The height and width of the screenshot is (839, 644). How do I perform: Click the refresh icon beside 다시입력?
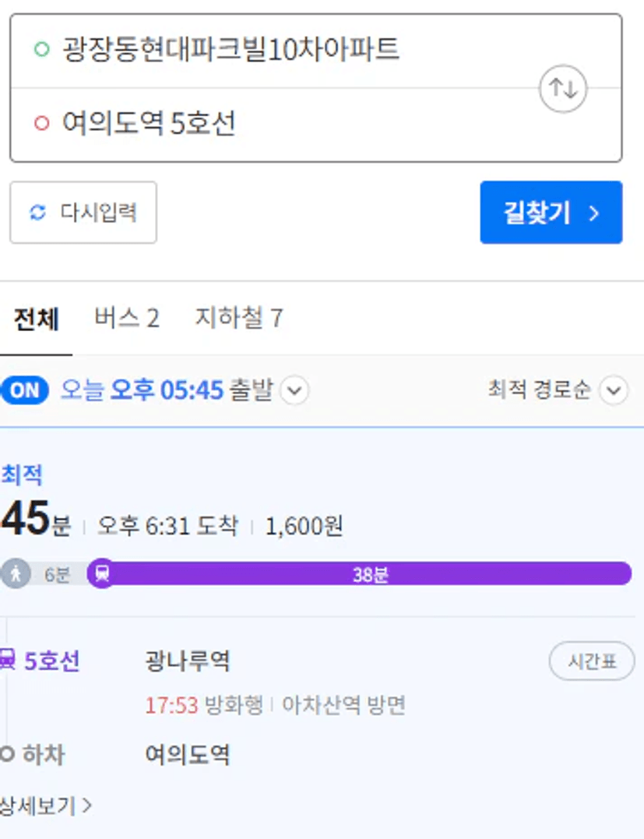[37, 213]
